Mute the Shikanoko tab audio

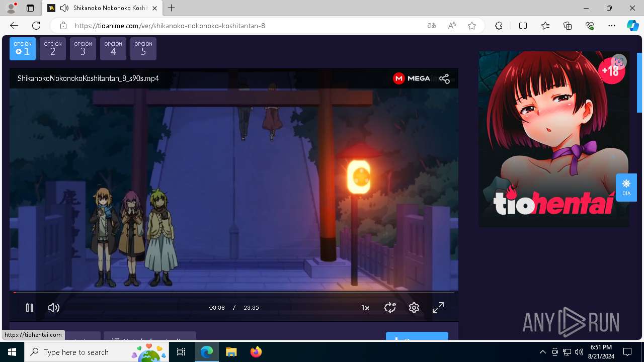click(x=64, y=8)
